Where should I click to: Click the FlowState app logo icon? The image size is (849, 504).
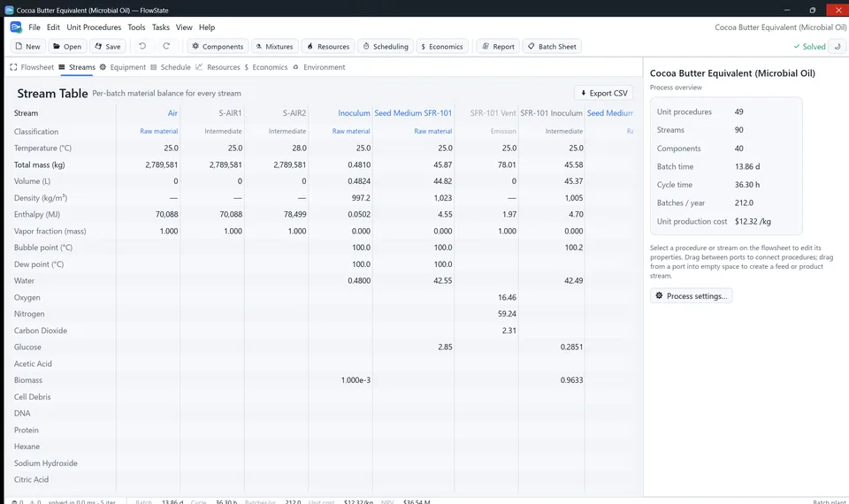coord(16,27)
